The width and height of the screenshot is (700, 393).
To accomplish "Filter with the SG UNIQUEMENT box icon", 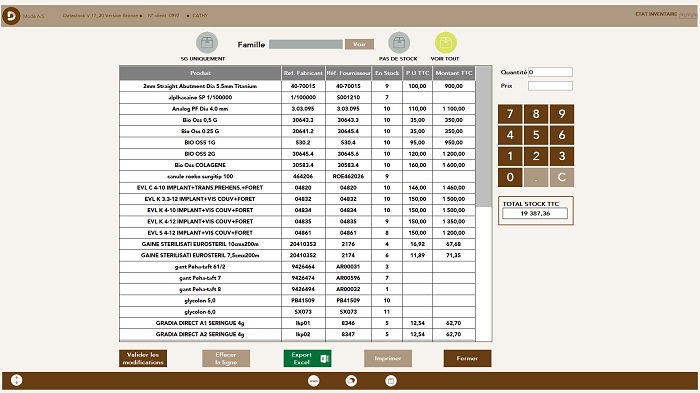I will 207,43.
